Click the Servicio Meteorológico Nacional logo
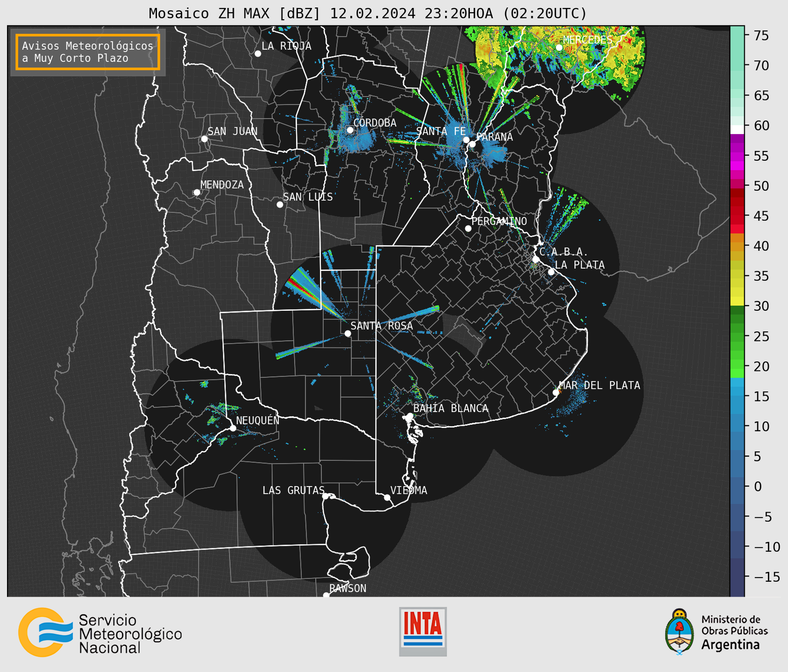This screenshot has height=672, width=788. [100, 632]
